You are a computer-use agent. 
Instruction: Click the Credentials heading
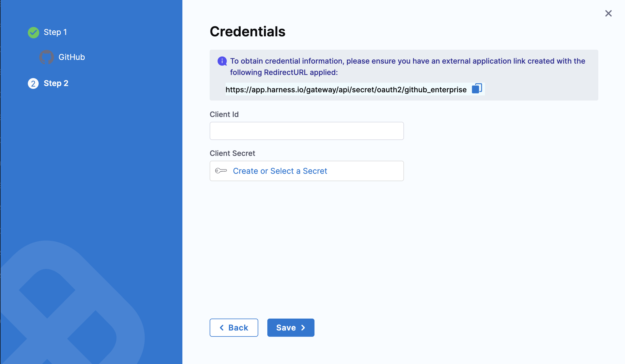point(247,32)
